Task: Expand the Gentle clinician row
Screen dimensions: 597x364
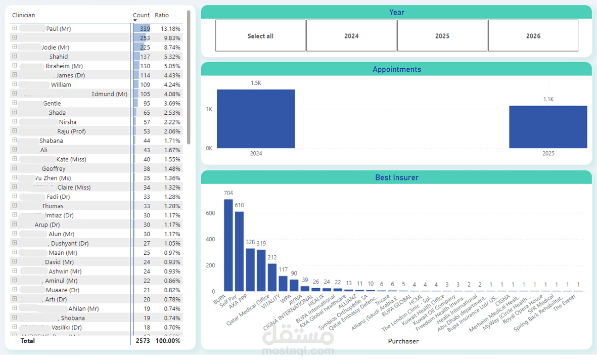Action: 15,103
